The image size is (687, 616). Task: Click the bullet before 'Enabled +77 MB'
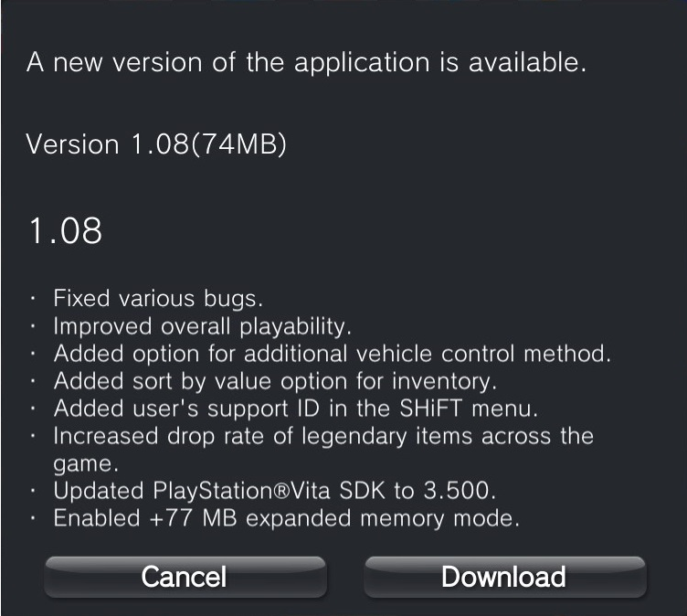click(x=33, y=518)
